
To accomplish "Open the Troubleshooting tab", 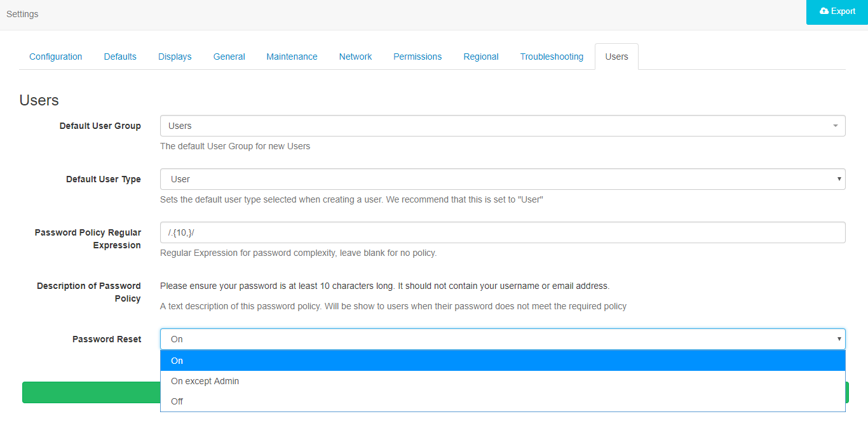I will coord(552,57).
